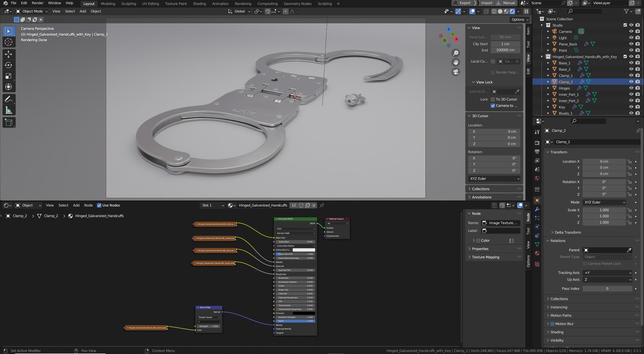Adjust the Alpha slider in Principled BSDF
This screenshot has height=354, width=644.
pos(295,321)
